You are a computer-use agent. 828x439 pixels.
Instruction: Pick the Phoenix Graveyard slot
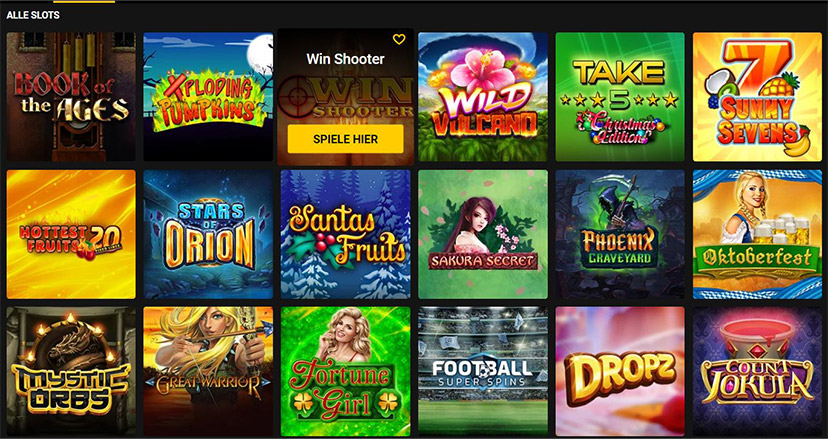click(x=620, y=234)
